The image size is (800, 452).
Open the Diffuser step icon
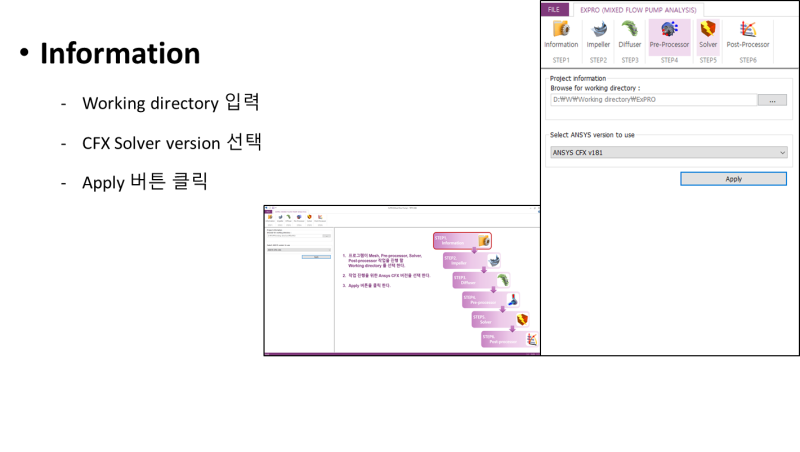pos(630,35)
